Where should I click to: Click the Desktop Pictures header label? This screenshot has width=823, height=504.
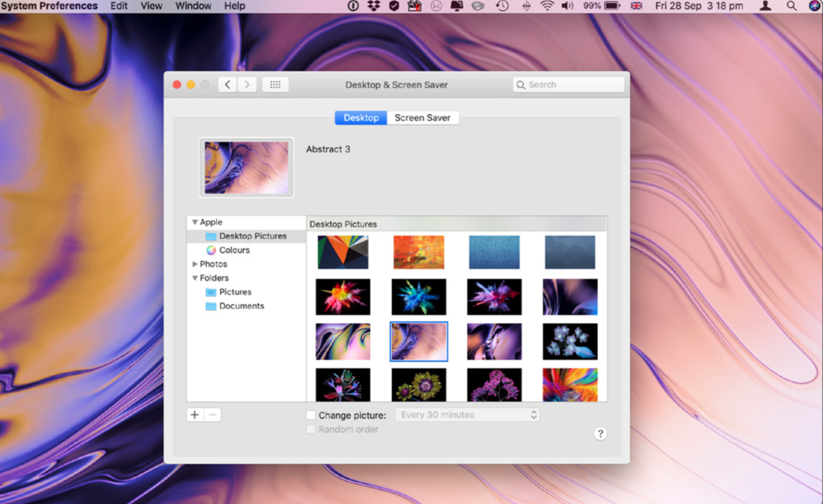pyautogui.click(x=343, y=224)
